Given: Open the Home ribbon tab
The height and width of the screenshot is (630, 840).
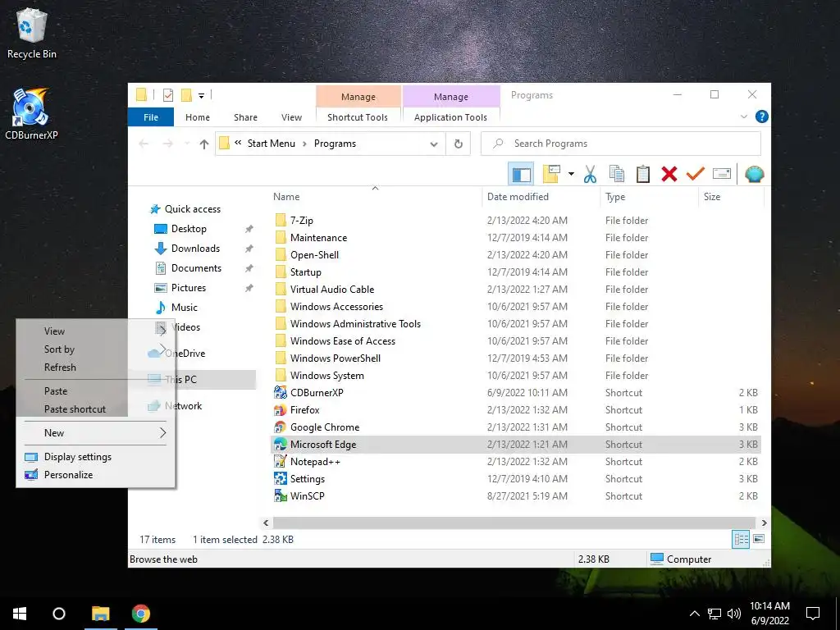Looking at the screenshot, I should click(198, 116).
